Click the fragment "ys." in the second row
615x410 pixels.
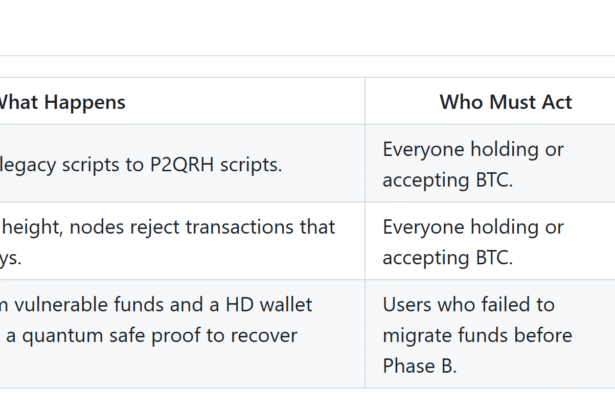pyautogui.click(x=9, y=256)
